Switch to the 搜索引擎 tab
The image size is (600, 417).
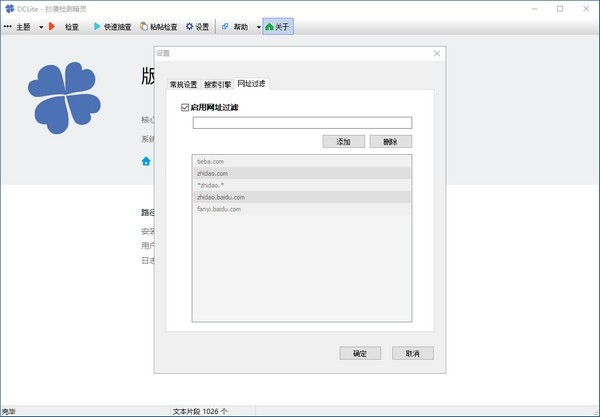pyautogui.click(x=217, y=84)
